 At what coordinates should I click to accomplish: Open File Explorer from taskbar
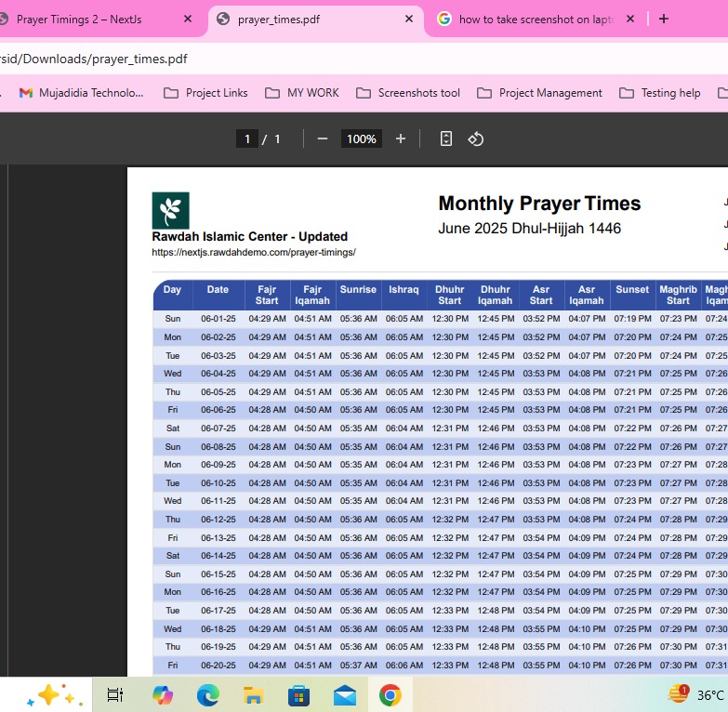click(254, 694)
